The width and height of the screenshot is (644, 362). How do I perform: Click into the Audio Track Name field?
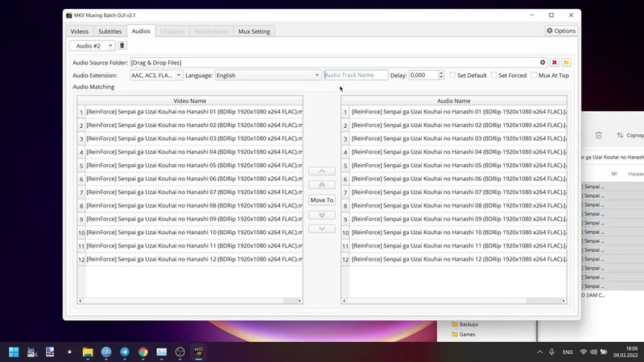tap(356, 75)
